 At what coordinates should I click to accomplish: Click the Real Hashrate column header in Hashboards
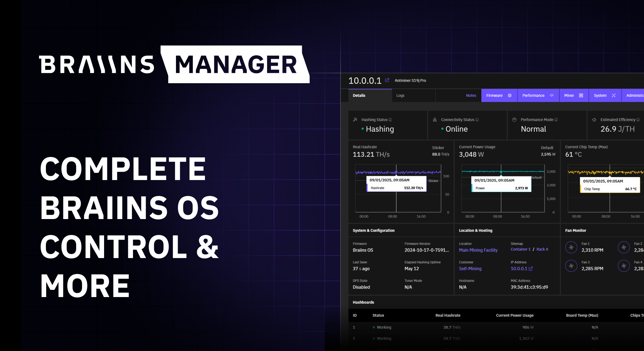tap(448, 315)
